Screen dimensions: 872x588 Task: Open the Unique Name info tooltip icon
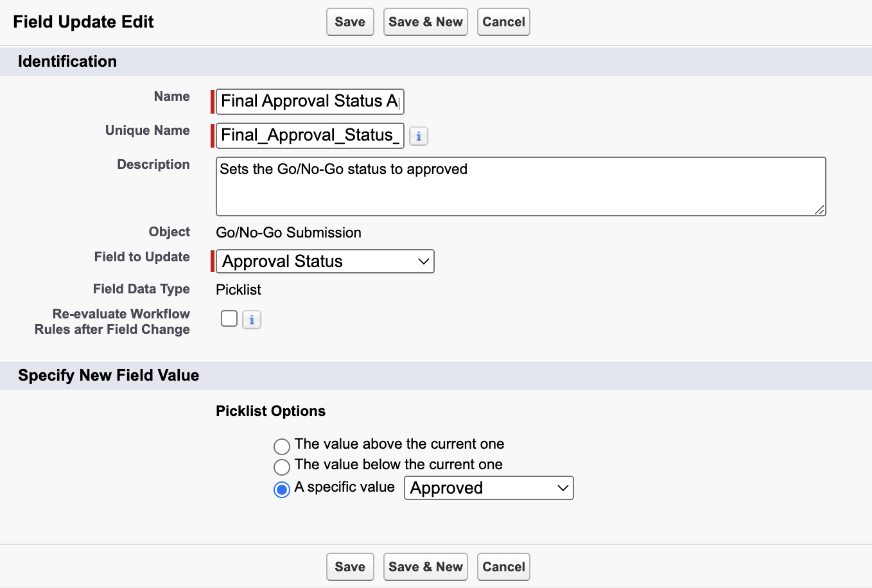[419, 135]
